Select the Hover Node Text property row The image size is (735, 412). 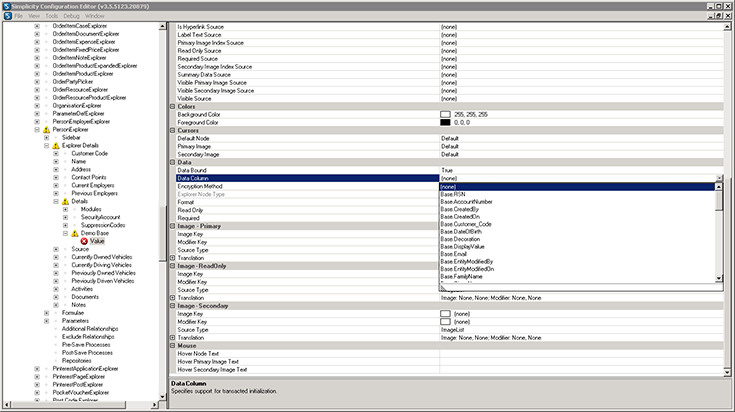click(449, 353)
